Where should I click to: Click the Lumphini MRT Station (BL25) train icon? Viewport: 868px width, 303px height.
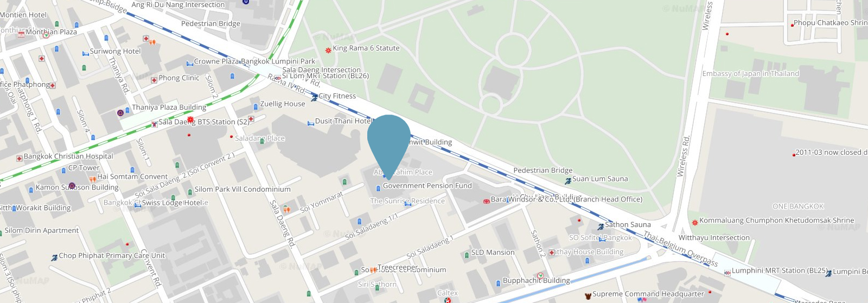coord(727,273)
